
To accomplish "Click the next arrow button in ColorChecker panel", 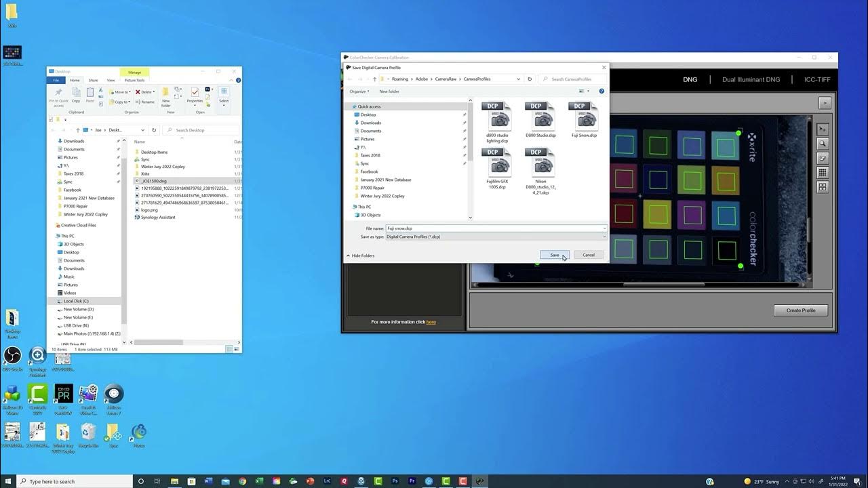I will [x=825, y=103].
